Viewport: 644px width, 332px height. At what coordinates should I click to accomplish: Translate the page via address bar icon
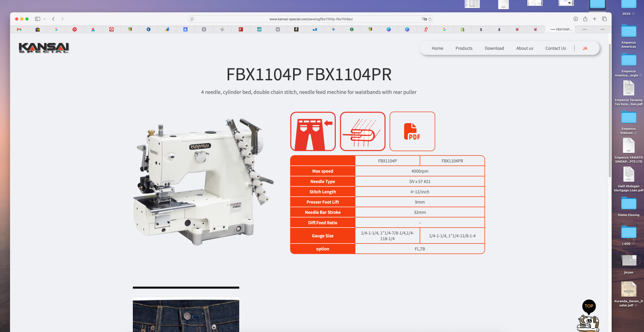(424, 19)
